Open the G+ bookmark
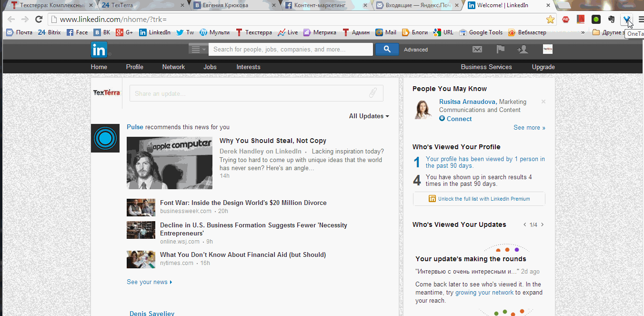 pyautogui.click(x=124, y=32)
